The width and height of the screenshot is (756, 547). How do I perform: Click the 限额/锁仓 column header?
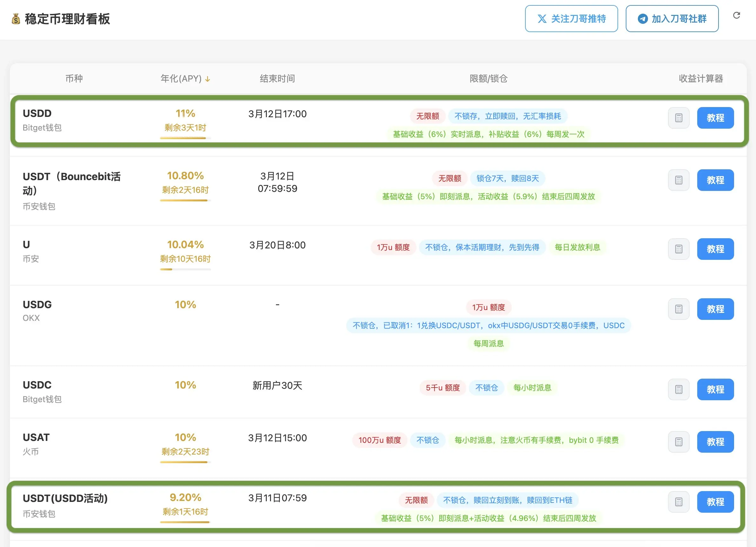(488, 79)
